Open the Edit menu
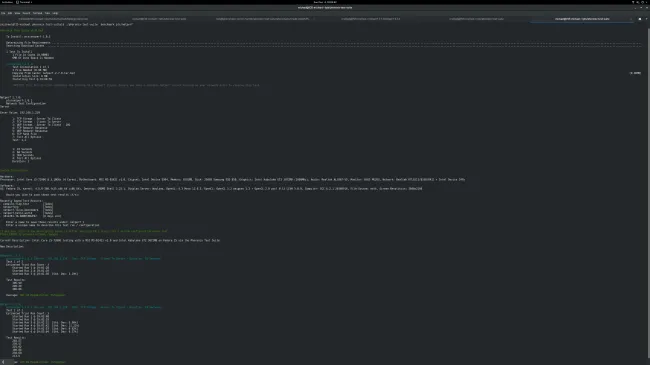This screenshot has width=650, height=365. (10, 13)
